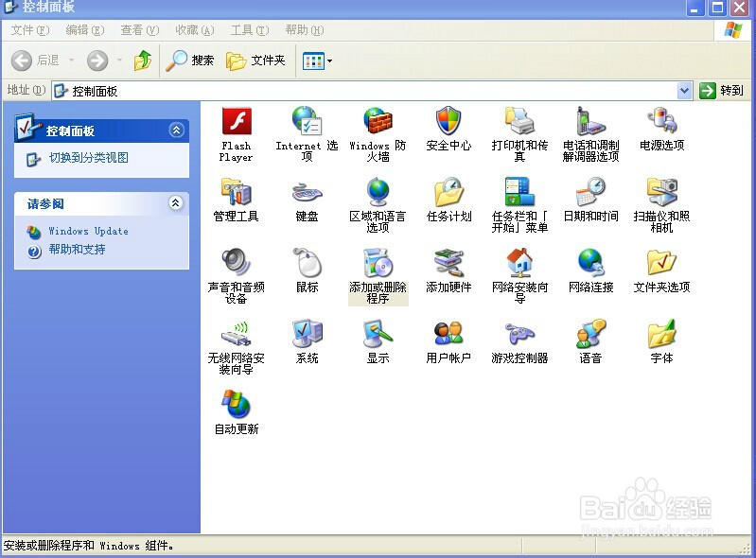Click the forward arrow button
Viewport: 756px width, 558px height.
pos(97,61)
